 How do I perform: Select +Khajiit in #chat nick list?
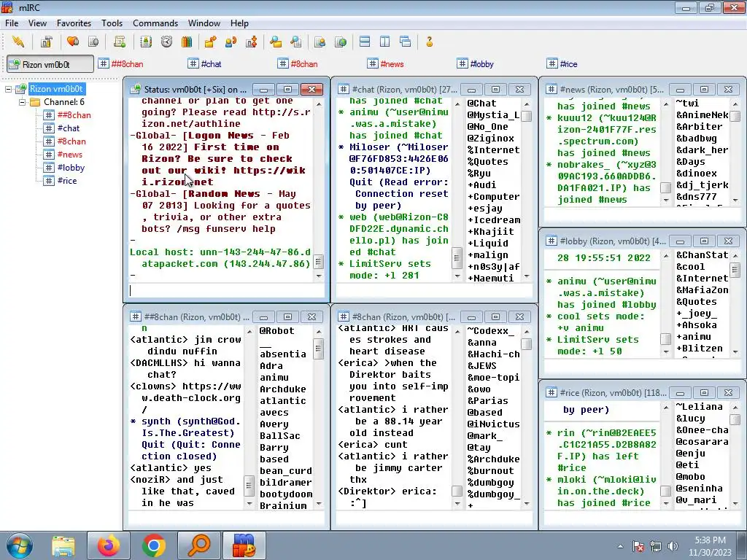491,231
